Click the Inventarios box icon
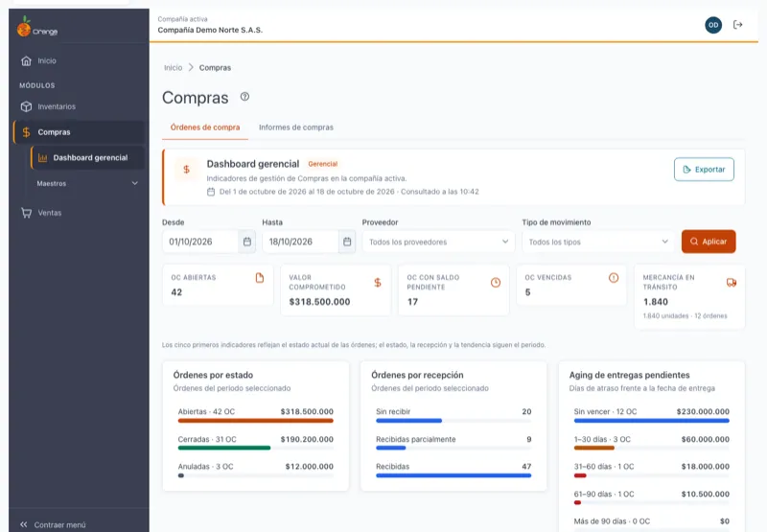The height and width of the screenshot is (532, 767). click(x=27, y=106)
